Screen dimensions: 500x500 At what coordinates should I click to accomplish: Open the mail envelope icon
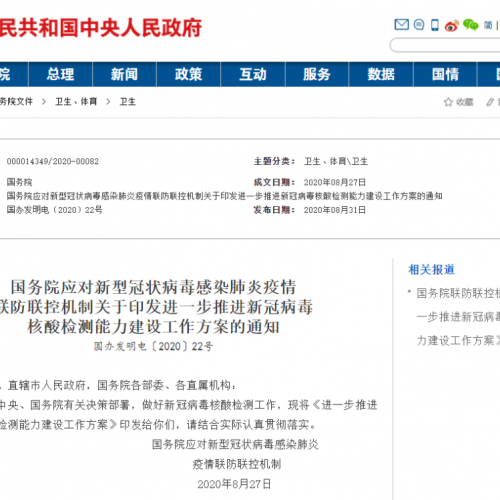point(402,25)
